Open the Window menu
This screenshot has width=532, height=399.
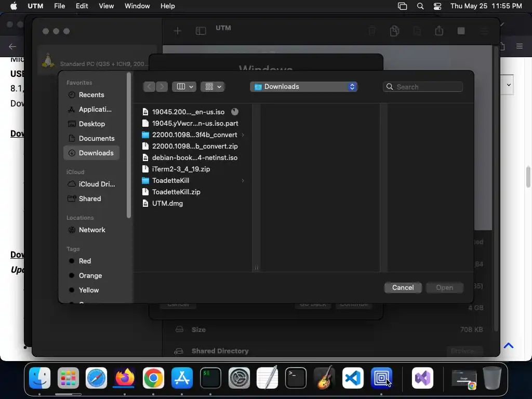click(x=137, y=6)
